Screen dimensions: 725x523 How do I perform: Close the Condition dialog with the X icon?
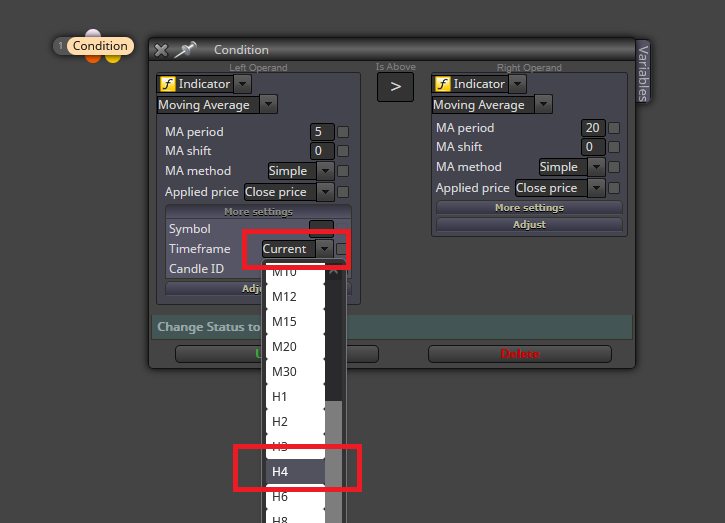coord(161,50)
